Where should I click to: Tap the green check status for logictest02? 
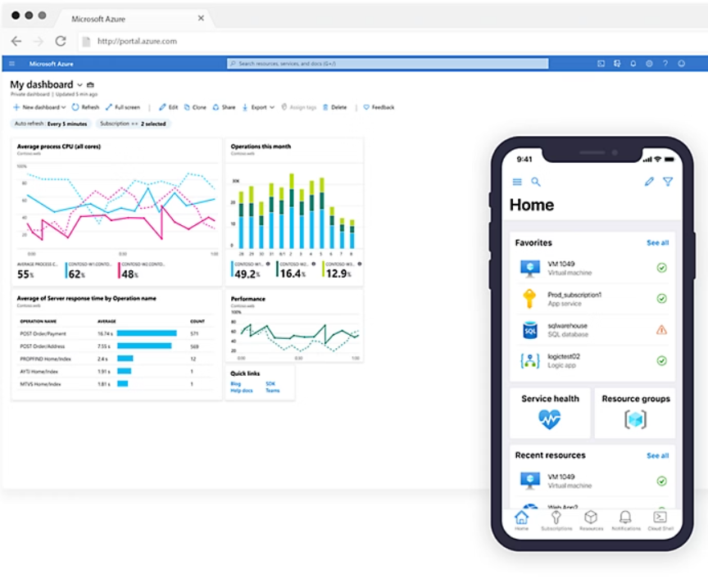coord(661,360)
